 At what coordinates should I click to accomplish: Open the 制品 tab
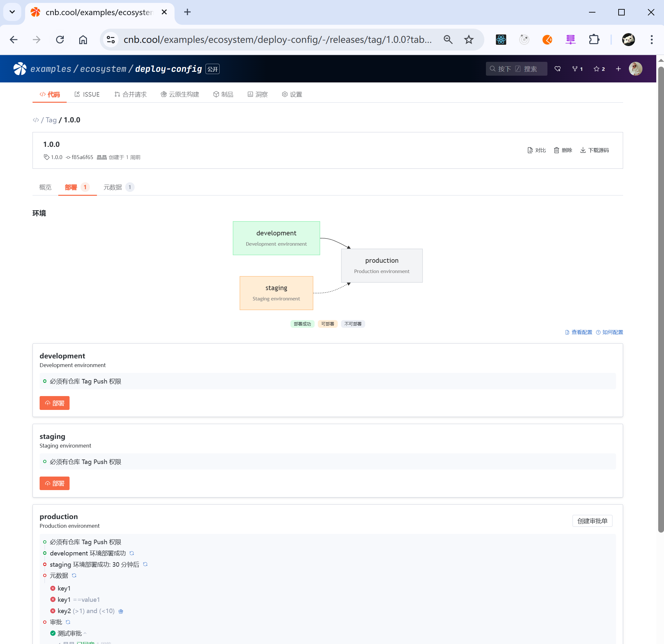coord(223,95)
